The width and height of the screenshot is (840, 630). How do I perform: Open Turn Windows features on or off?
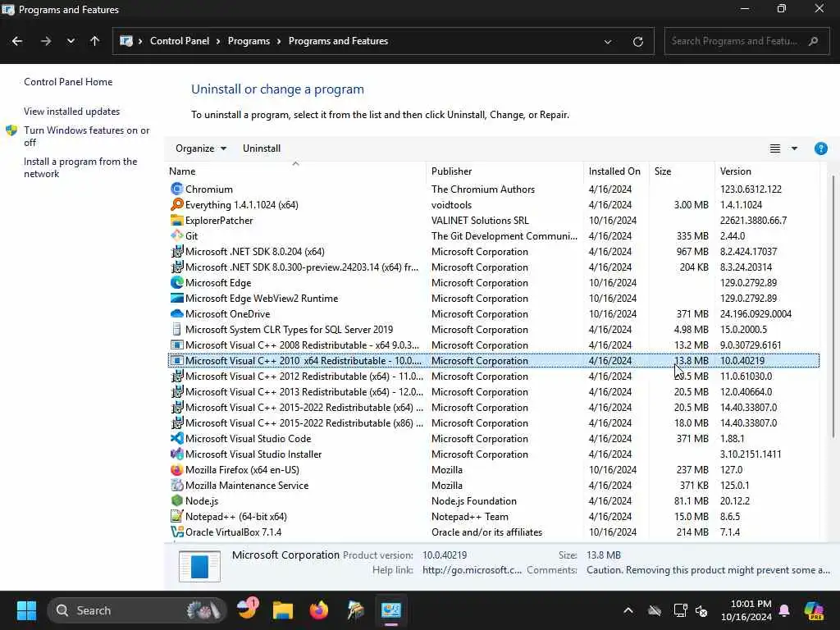pyautogui.click(x=86, y=136)
